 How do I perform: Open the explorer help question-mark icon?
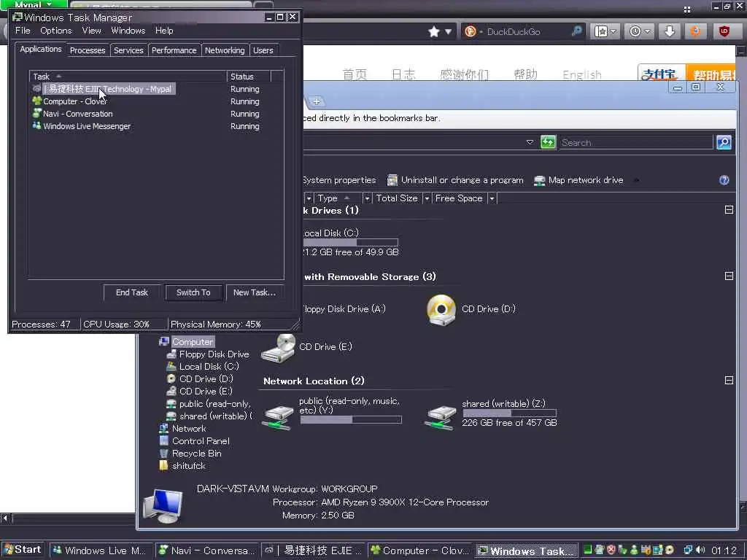pos(724,180)
